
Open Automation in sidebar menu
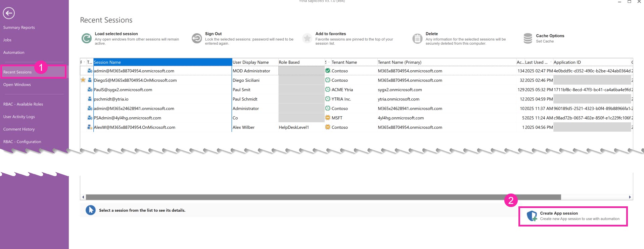[14, 52]
